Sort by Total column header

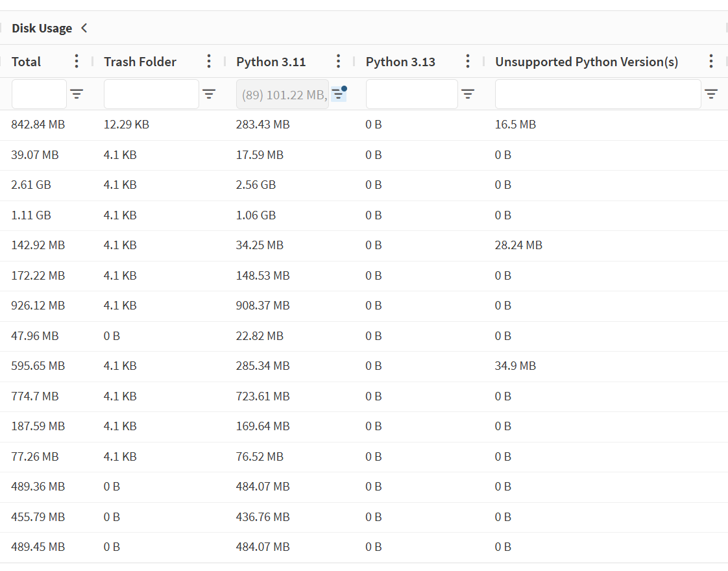click(26, 62)
